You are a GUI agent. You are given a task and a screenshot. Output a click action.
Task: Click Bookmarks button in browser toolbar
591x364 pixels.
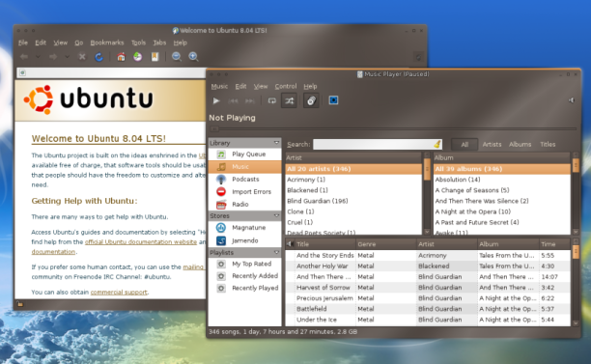click(155, 57)
